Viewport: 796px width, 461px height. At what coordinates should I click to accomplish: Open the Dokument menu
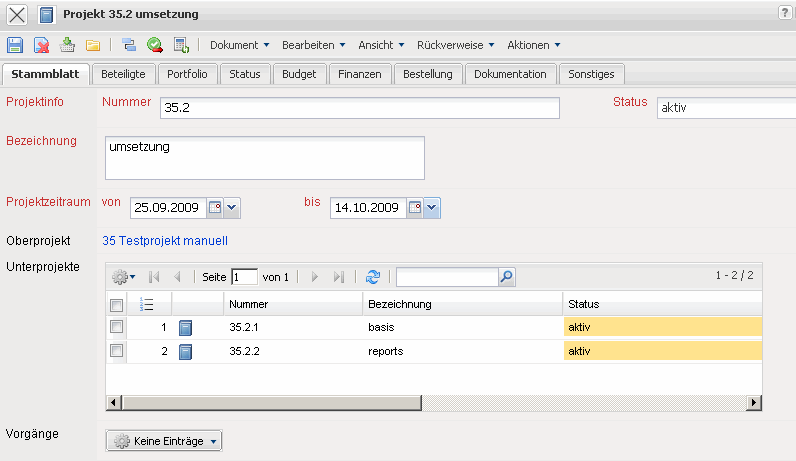(240, 45)
